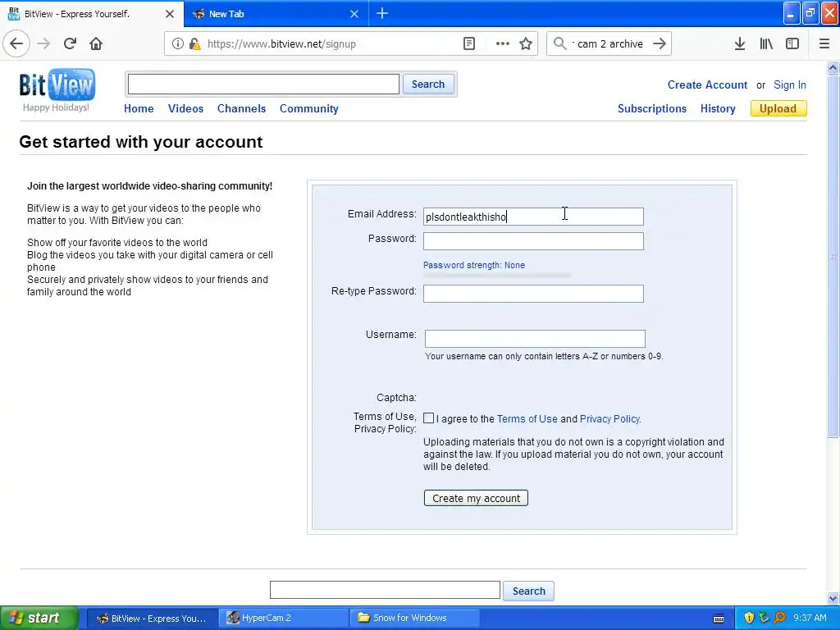This screenshot has height=630, width=840.
Task: Close the New Tab tab
Action: pos(354,14)
